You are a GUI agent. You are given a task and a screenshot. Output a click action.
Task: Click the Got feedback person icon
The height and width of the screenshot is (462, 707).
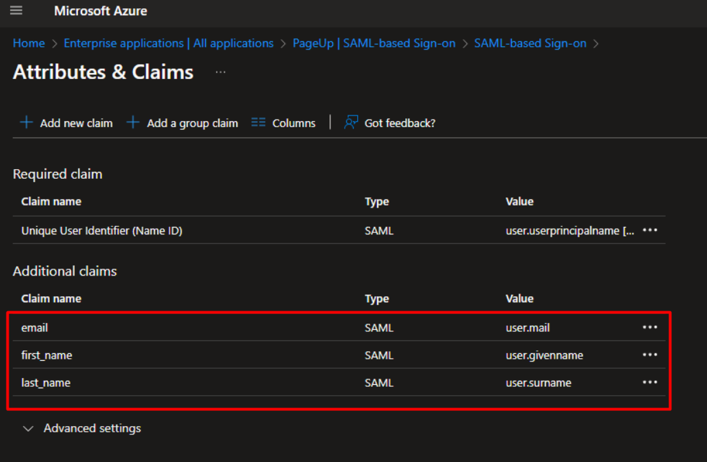pyautogui.click(x=351, y=123)
